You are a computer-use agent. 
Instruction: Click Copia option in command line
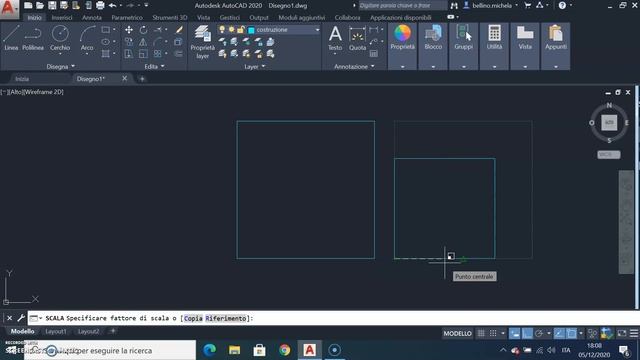193,318
